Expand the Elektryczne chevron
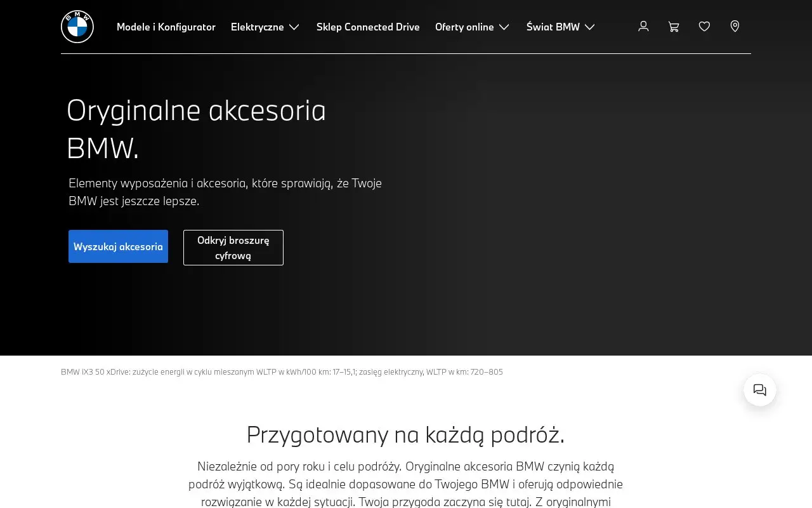812x508 pixels. pos(294,27)
